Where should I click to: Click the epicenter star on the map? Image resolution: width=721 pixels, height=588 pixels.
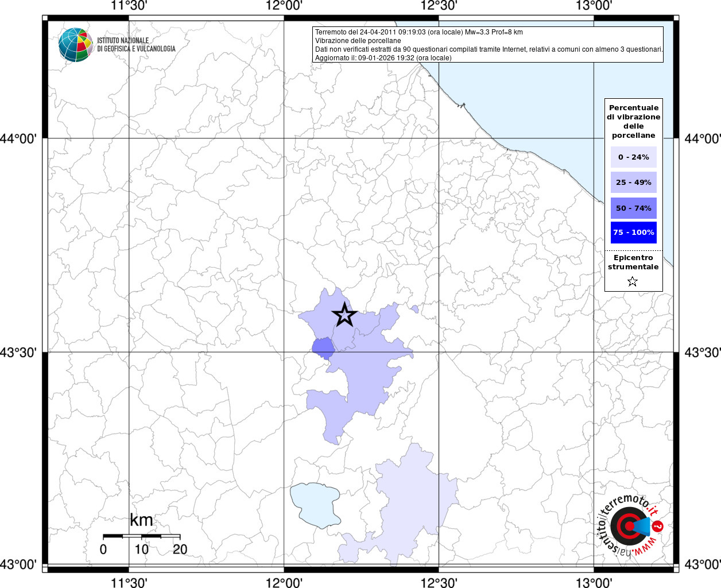tap(344, 315)
